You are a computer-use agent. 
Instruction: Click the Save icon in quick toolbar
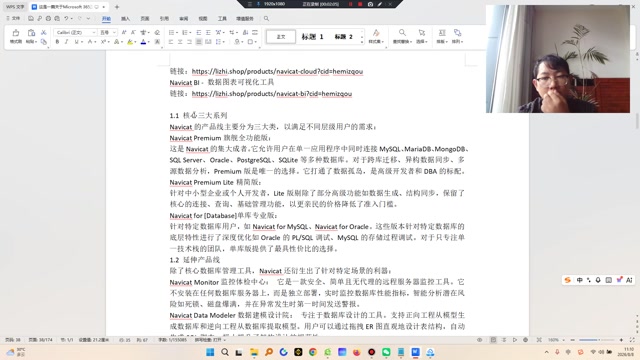coord(31,18)
